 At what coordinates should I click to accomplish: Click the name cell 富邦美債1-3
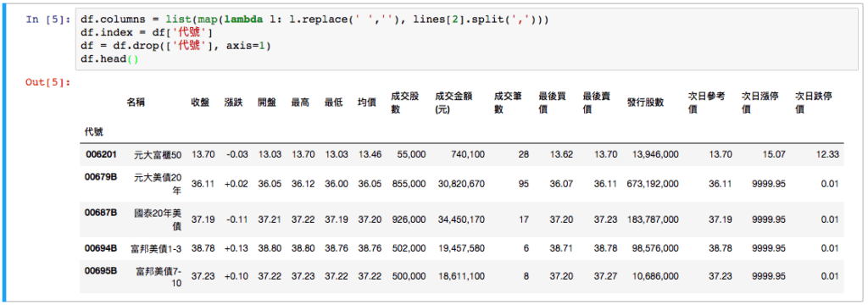157,249
